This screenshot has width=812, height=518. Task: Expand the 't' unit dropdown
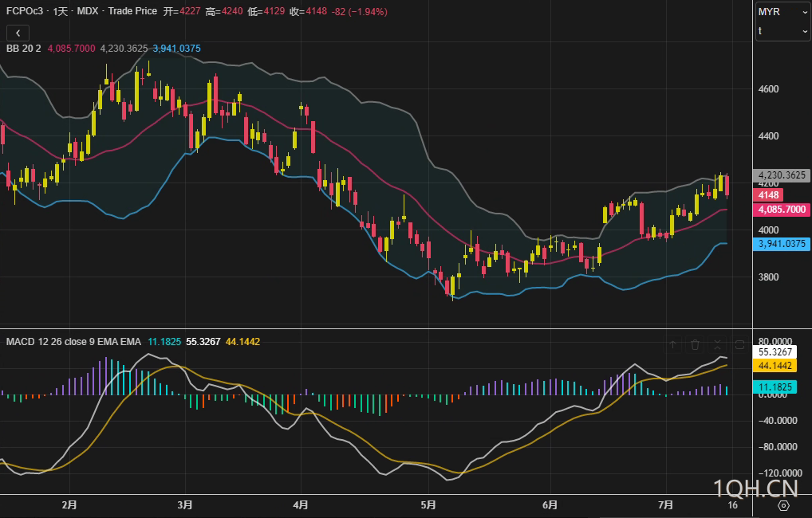[x=782, y=31]
